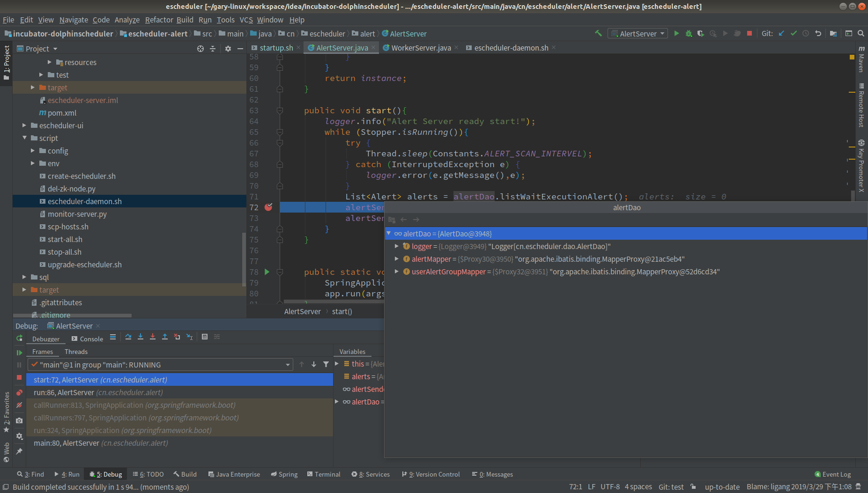
Task: Click Run to Cursor debugger icon
Action: pos(189,337)
